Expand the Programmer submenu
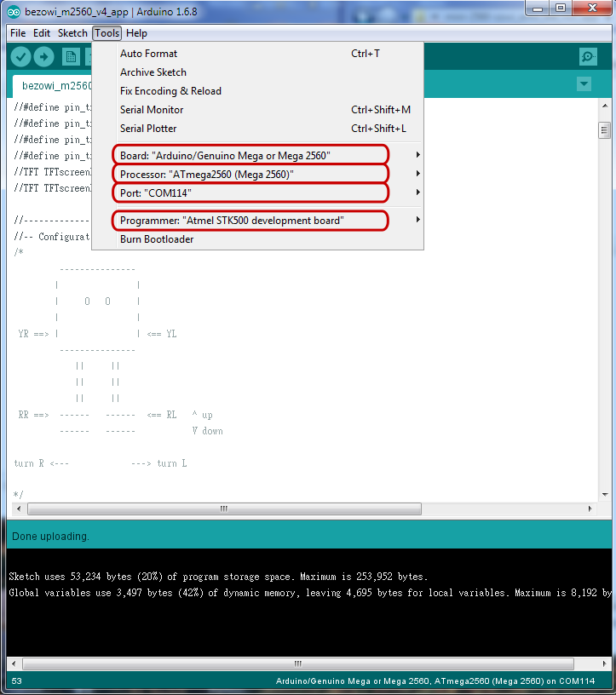 257,221
